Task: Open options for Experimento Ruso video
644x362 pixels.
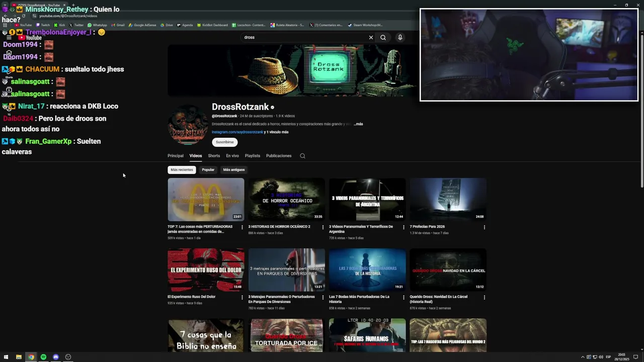Action: (x=242, y=297)
